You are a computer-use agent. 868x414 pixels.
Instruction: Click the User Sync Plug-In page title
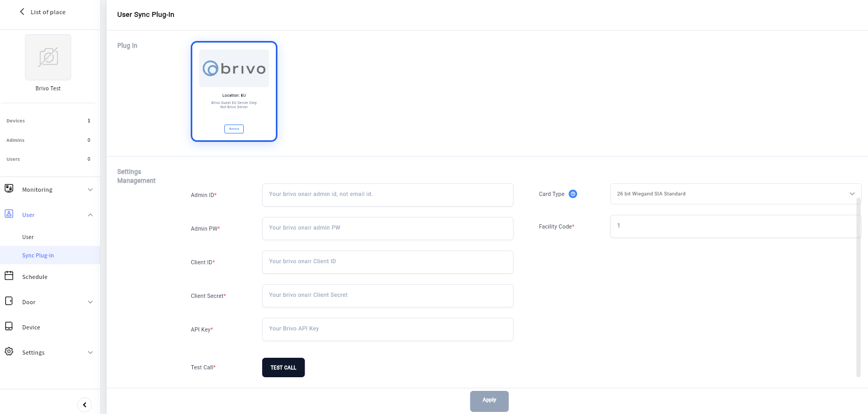pyautogui.click(x=146, y=15)
